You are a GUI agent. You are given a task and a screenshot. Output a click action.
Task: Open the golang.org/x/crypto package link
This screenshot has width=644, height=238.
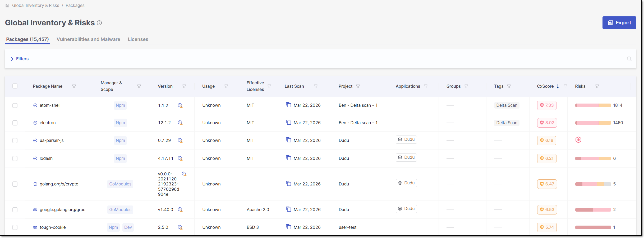point(59,184)
